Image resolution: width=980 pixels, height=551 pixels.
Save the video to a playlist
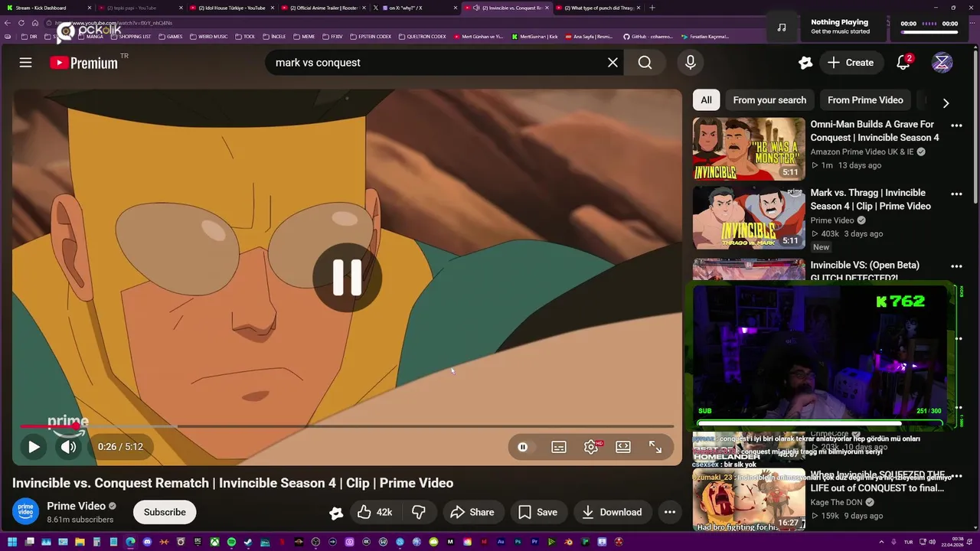pos(538,512)
